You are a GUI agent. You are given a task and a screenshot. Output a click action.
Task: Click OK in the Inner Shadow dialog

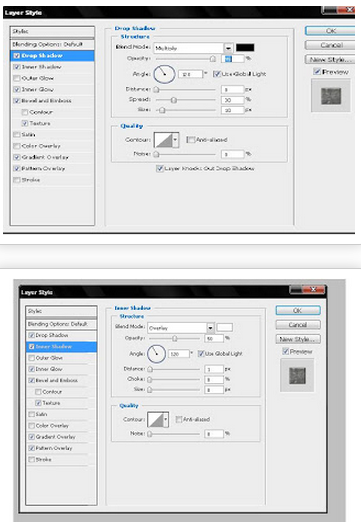(x=298, y=310)
